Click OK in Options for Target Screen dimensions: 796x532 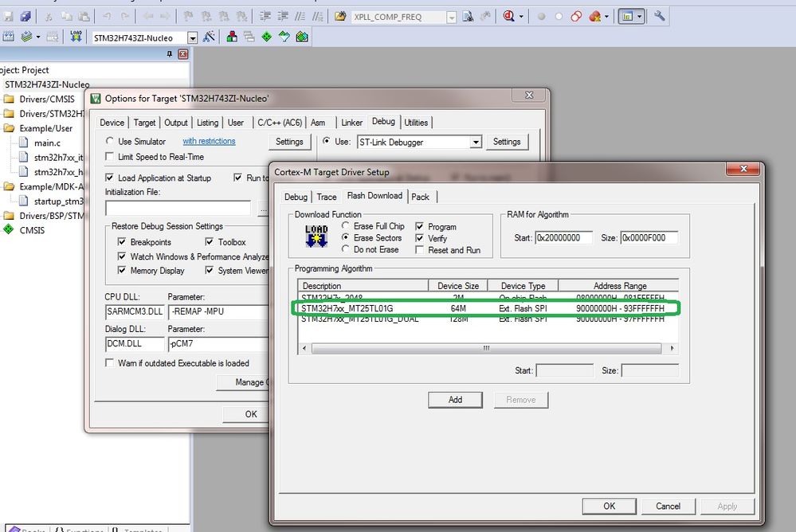(251, 414)
